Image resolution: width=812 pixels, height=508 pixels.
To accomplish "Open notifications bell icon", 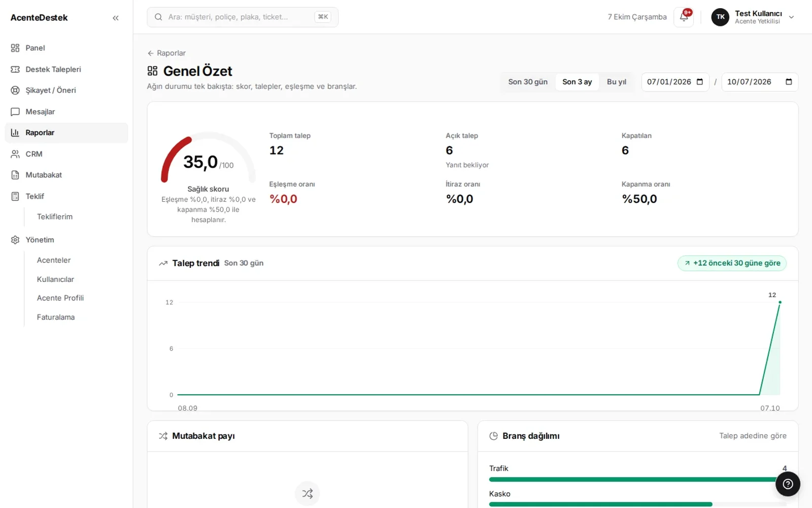I will [x=684, y=17].
